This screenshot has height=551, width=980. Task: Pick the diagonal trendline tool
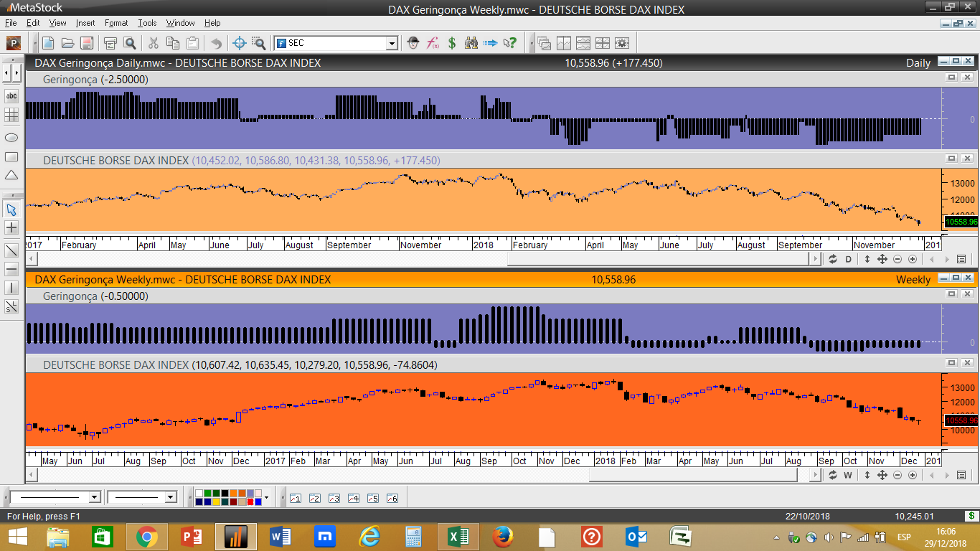click(11, 250)
